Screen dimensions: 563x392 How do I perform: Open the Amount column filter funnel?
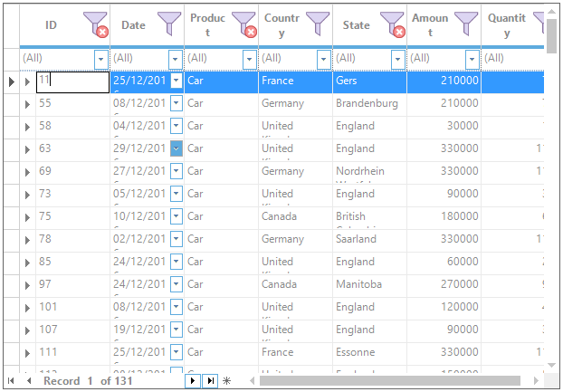465,24
